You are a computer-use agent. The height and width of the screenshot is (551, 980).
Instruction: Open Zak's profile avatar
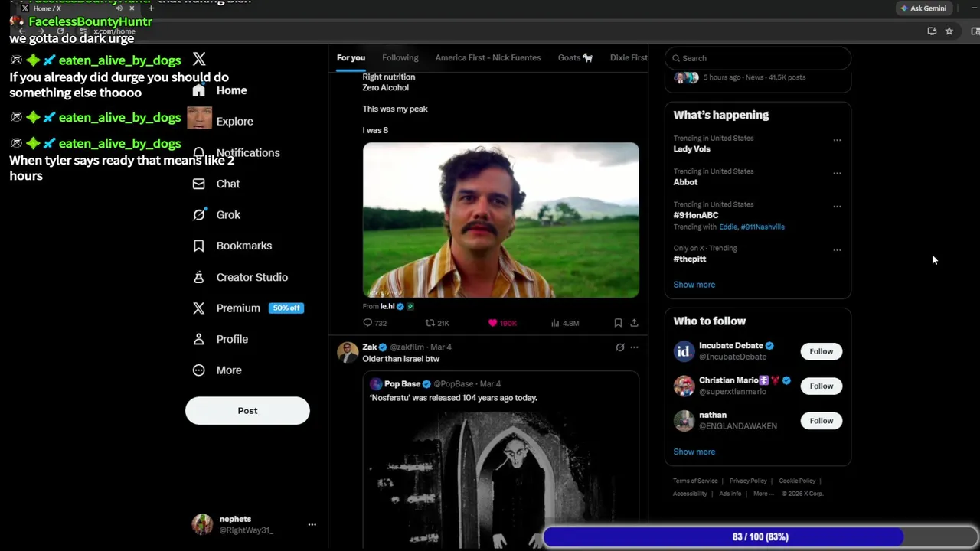(x=348, y=352)
